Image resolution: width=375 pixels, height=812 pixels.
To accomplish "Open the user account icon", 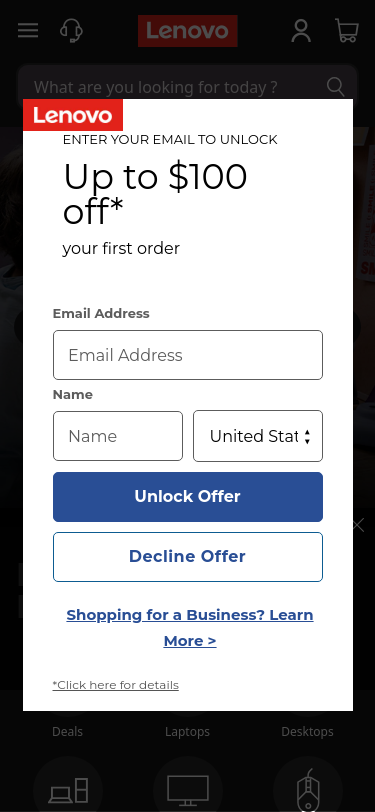I will pos(301,31).
